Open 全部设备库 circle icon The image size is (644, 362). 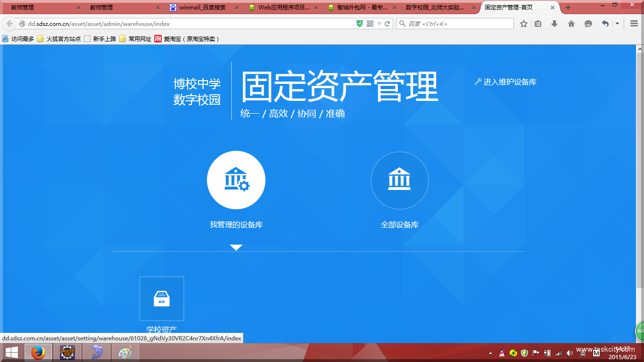[399, 180]
